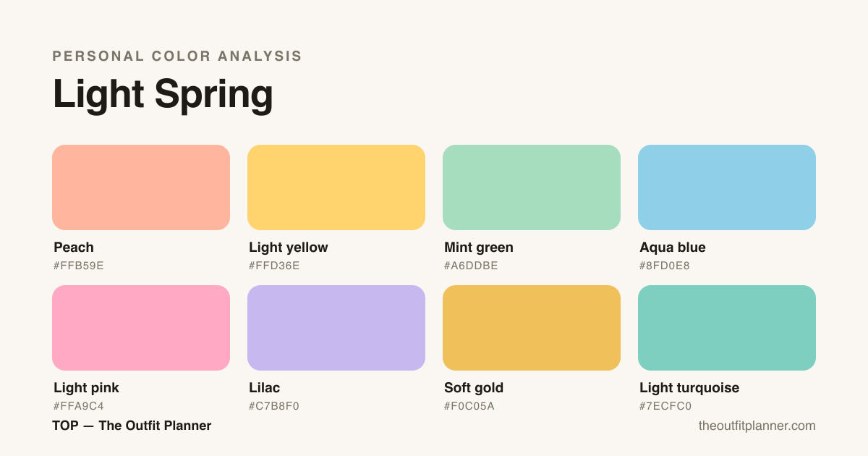Pick the Mint green color swatch
This screenshot has height=456, width=868.
[532, 187]
